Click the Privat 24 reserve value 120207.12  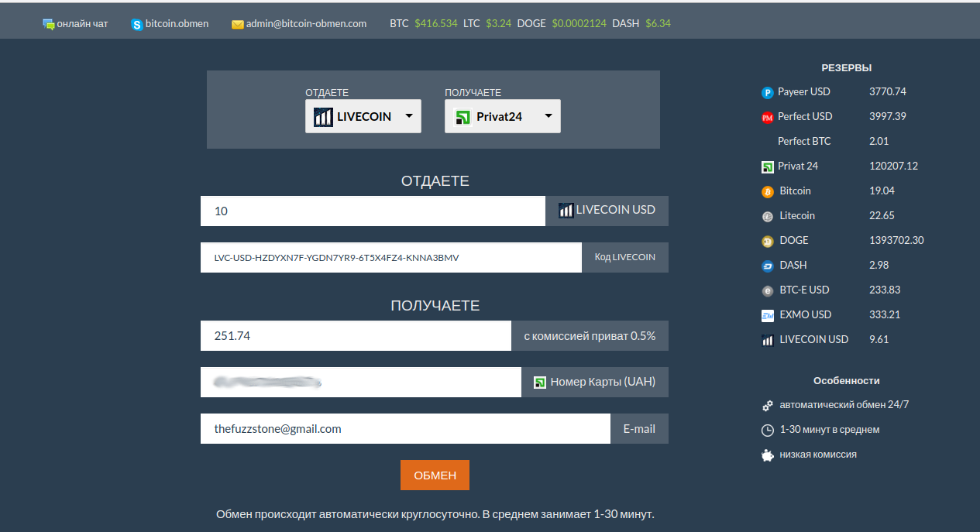tap(893, 166)
